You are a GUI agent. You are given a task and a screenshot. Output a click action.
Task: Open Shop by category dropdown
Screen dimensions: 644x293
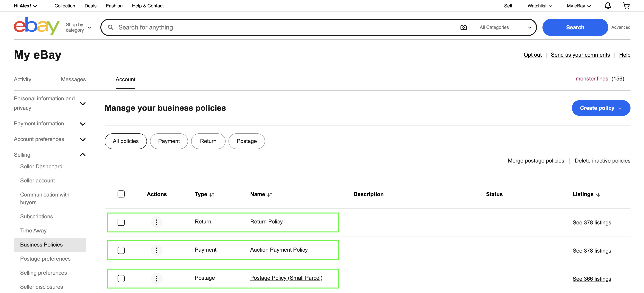[78, 27]
